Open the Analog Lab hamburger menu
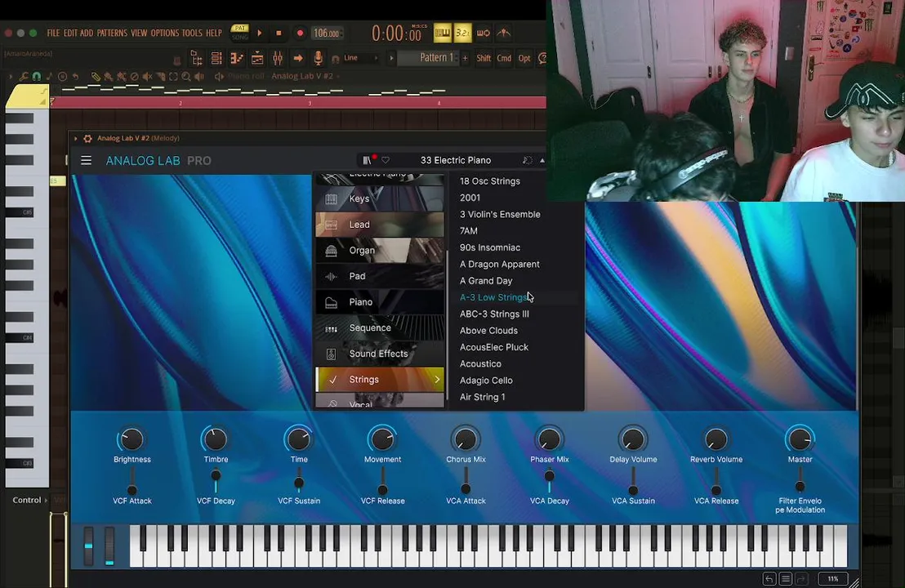The width and height of the screenshot is (905, 588). (86, 160)
